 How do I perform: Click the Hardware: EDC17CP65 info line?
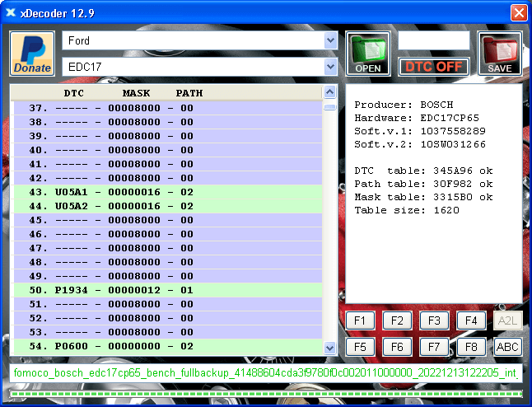coord(417,118)
